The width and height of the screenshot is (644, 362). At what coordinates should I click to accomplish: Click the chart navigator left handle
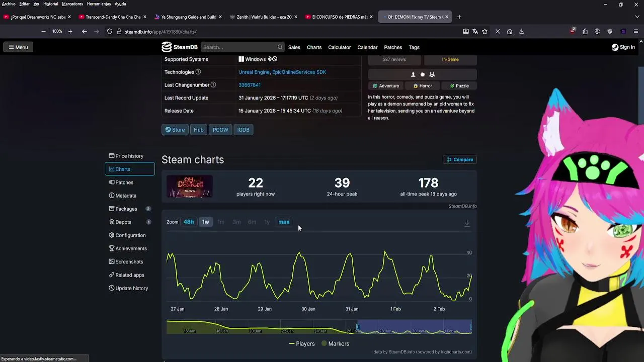[x=358, y=327]
